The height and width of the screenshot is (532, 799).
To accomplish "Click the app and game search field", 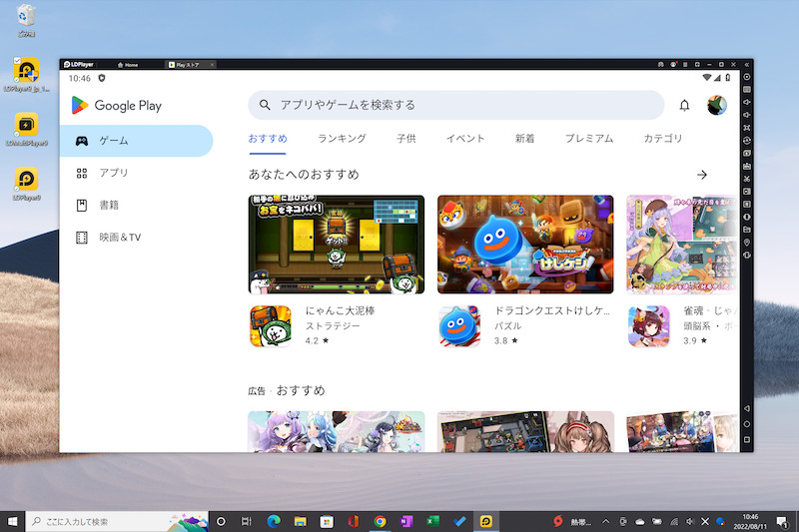I will tap(455, 105).
